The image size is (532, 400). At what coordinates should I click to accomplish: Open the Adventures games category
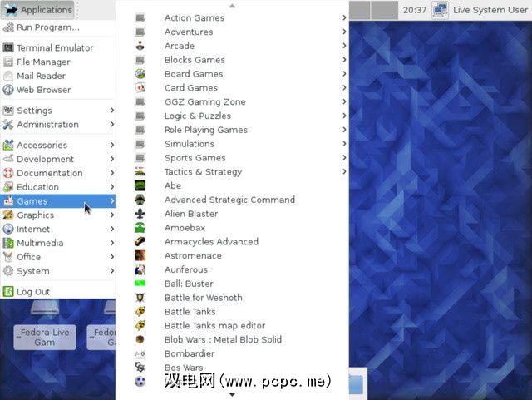[233, 32]
